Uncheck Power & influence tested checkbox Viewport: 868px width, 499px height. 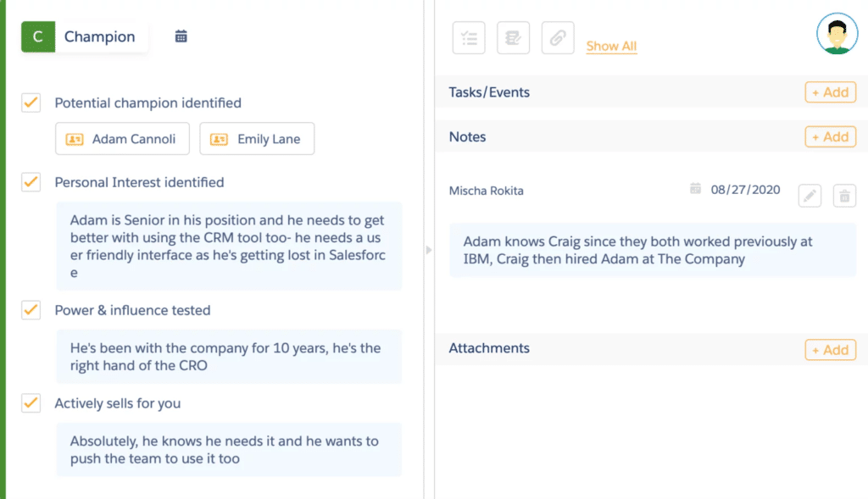pos(31,310)
